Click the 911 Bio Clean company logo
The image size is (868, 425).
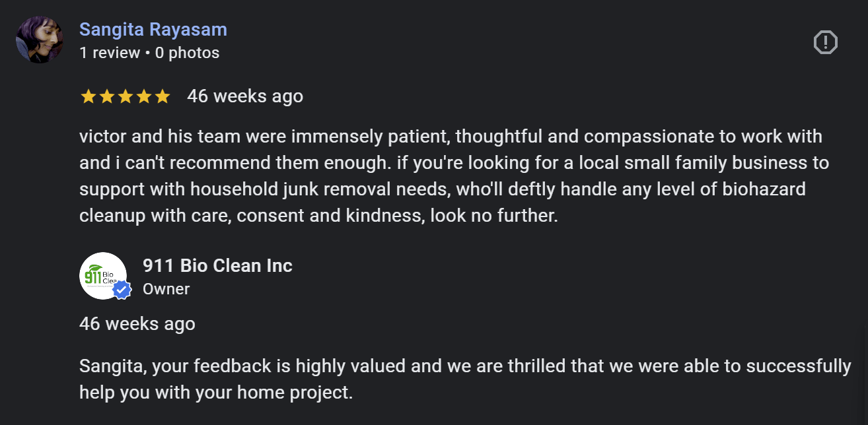pyautogui.click(x=104, y=275)
